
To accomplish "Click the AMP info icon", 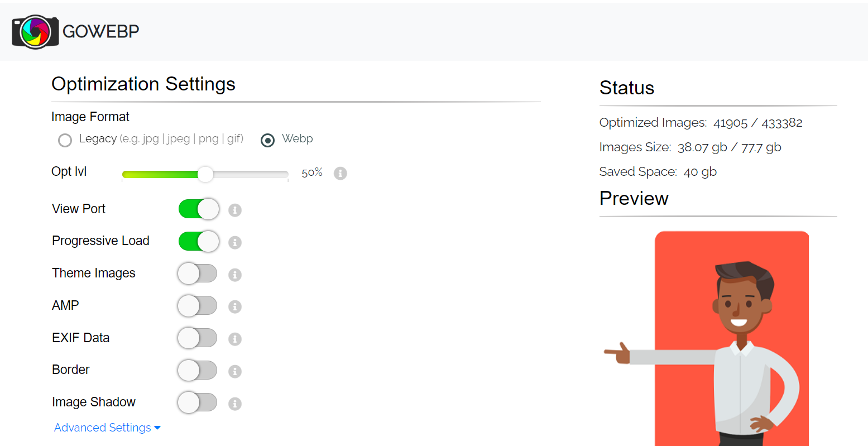I will 235,307.
